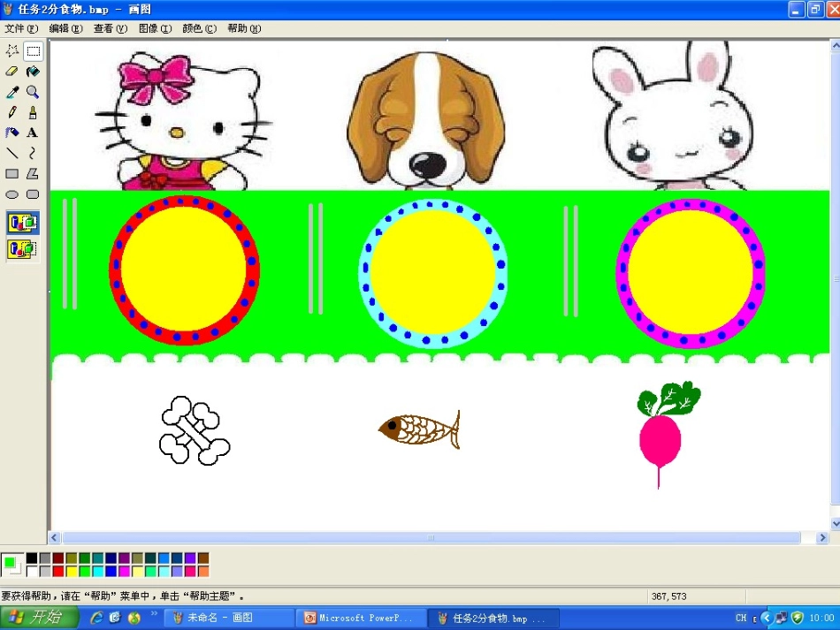Screen dimensions: 840x630
Task: Select the Pick Color eyedropper tool
Action: tap(12, 92)
